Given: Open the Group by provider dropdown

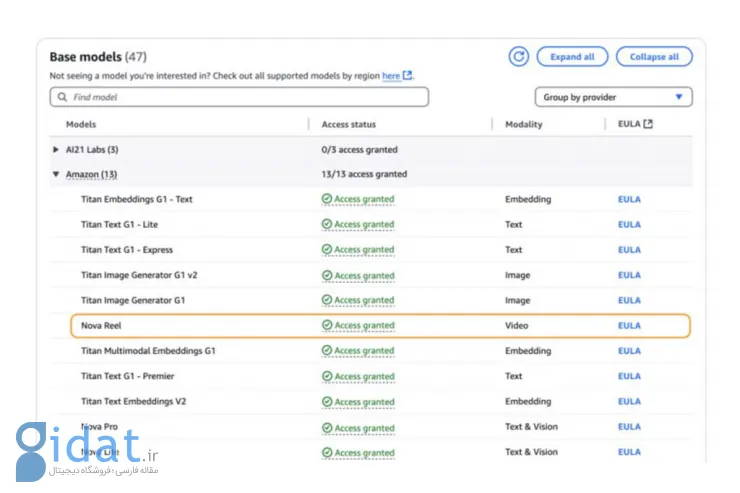Looking at the screenshot, I should 614,97.
